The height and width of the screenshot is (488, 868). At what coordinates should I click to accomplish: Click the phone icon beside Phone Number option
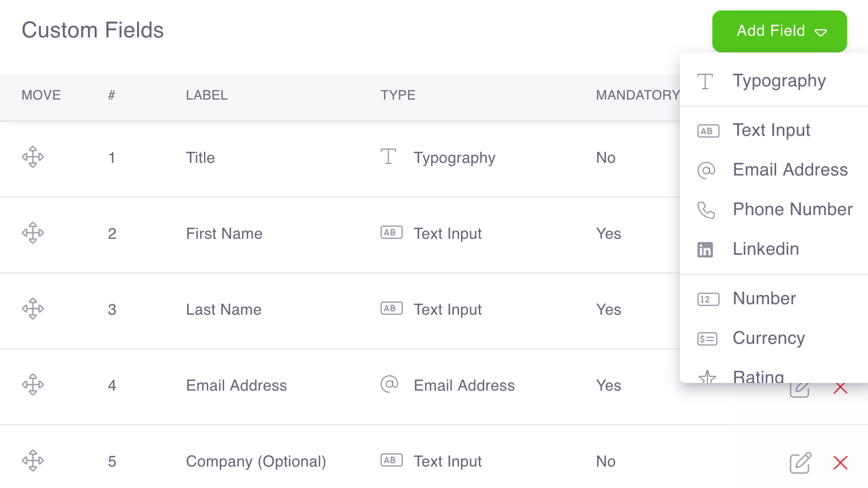(x=706, y=210)
